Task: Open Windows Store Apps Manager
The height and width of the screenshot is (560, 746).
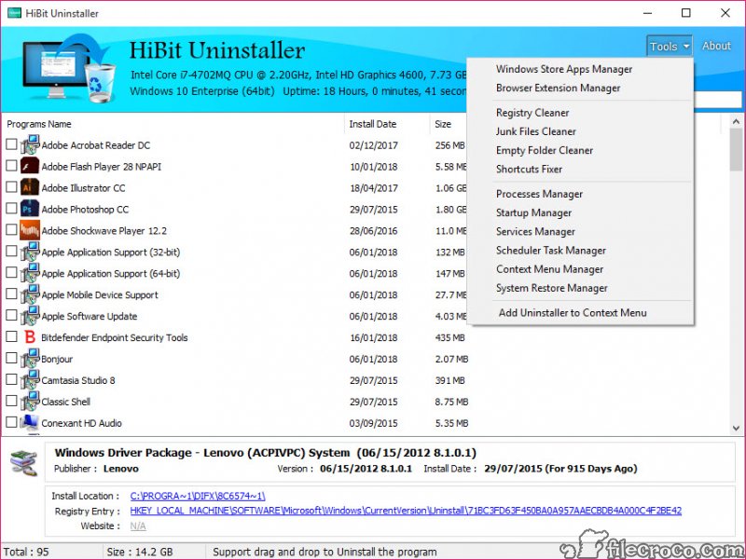Action: tap(564, 69)
